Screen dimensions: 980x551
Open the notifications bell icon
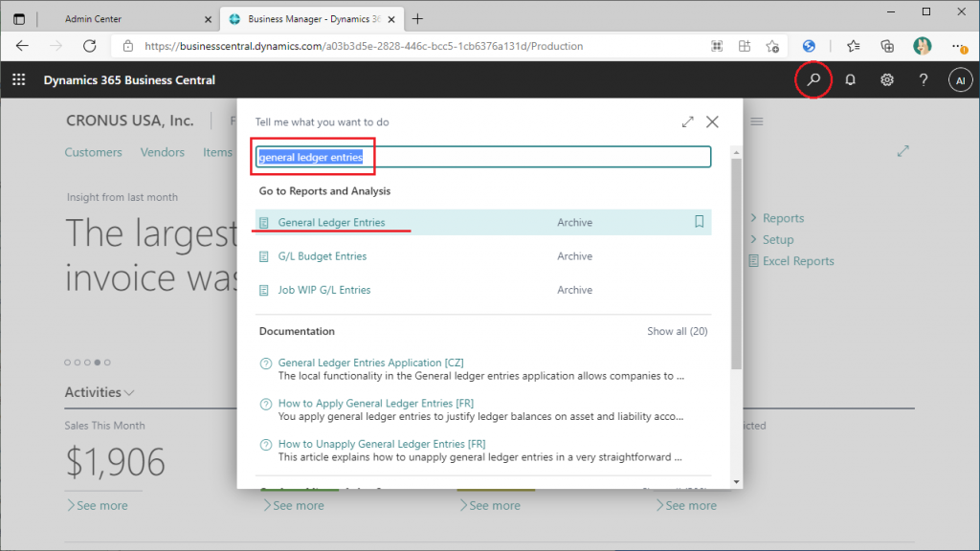[850, 80]
